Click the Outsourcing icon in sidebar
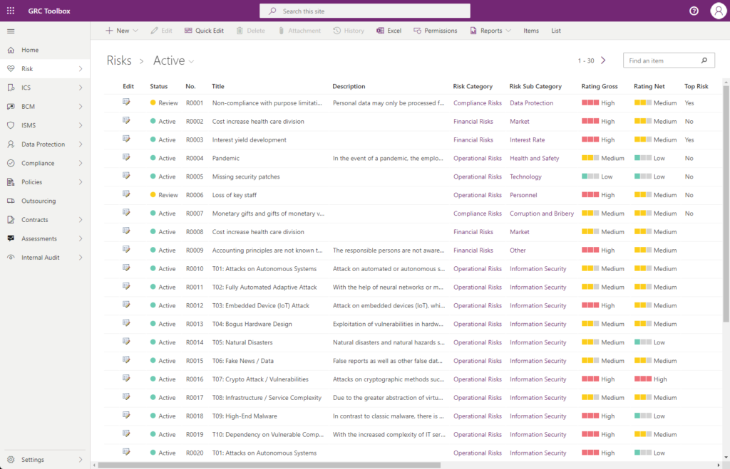Image resolution: width=730 pixels, height=469 pixels. (x=11, y=201)
